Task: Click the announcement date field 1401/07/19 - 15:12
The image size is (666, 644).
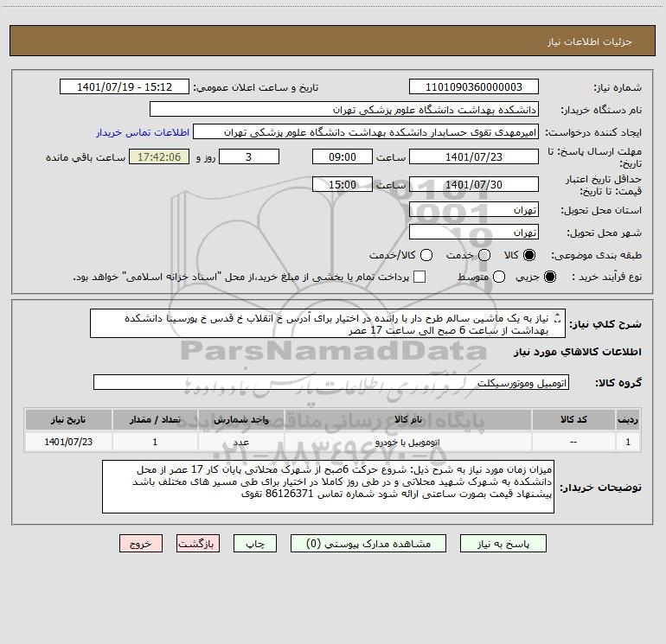Action: tap(125, 87)
